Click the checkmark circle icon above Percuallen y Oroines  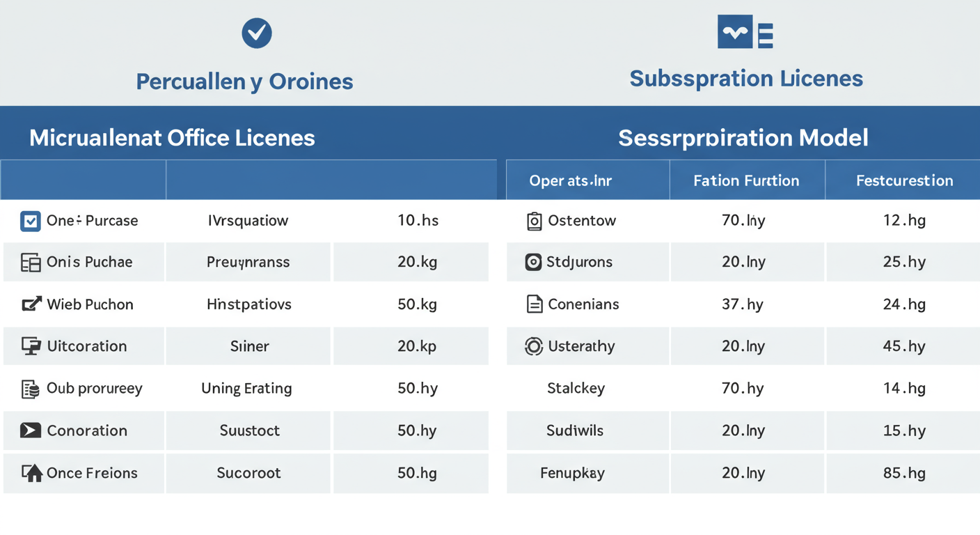pyautogui.click(x=256, y=33)
